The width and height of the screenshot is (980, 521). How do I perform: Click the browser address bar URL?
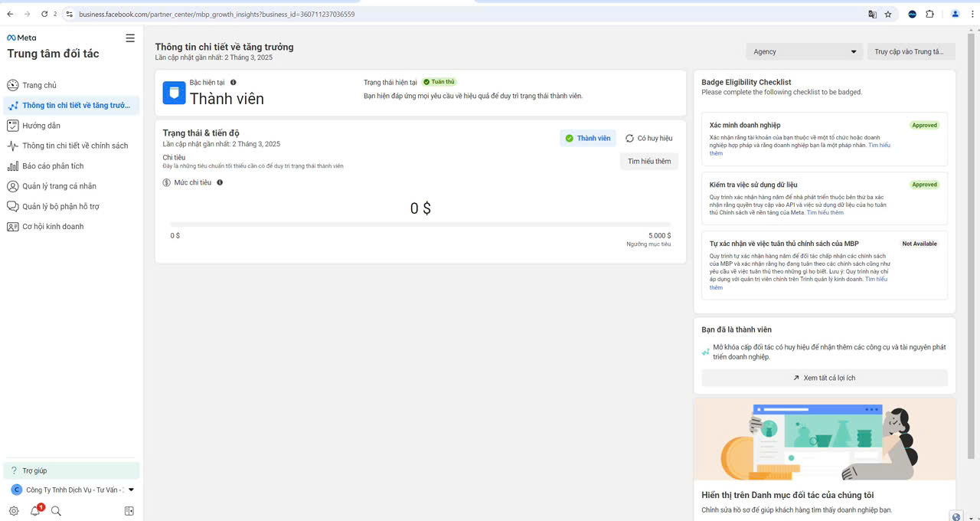pyautogui.click(x=217, y=14)
